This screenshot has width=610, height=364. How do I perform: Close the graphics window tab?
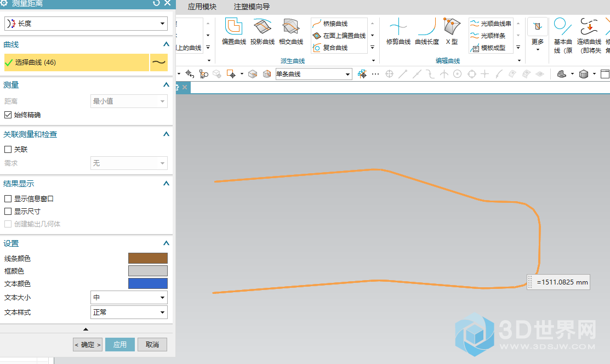185,87
